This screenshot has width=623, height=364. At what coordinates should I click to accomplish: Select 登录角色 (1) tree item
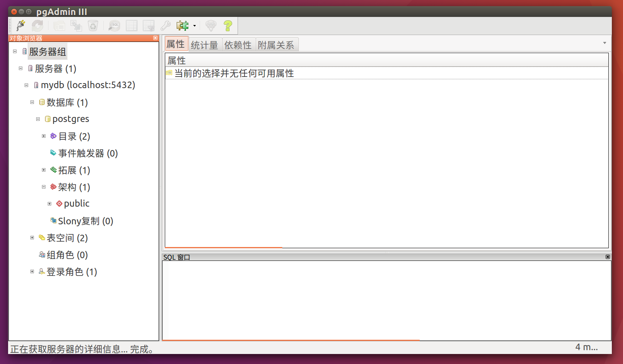pyautogui.click(x=72, y=272)
